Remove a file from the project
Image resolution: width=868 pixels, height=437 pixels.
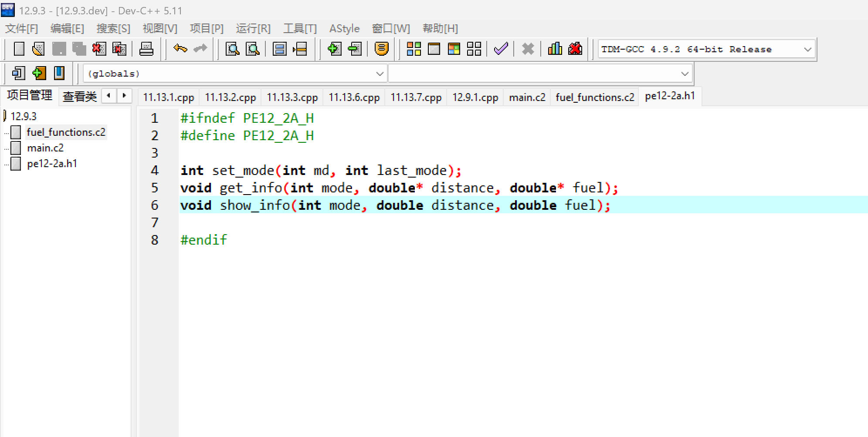click(x=355, y=49)
